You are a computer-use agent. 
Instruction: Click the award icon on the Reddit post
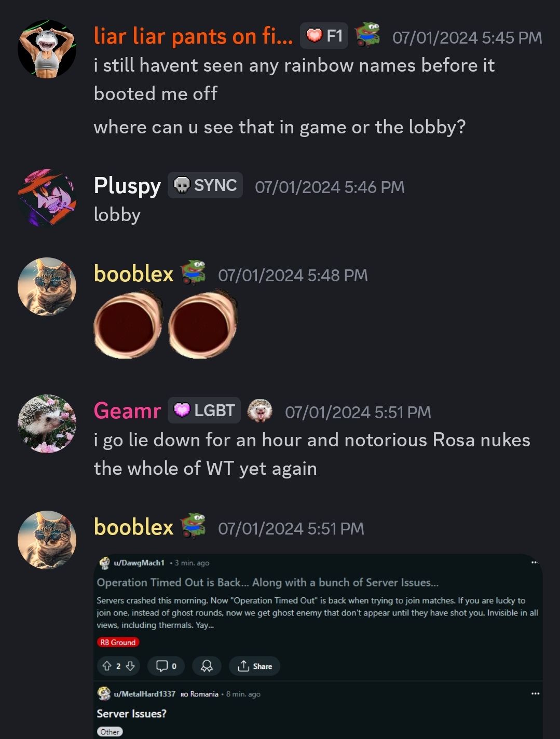[x=207, y=666]
